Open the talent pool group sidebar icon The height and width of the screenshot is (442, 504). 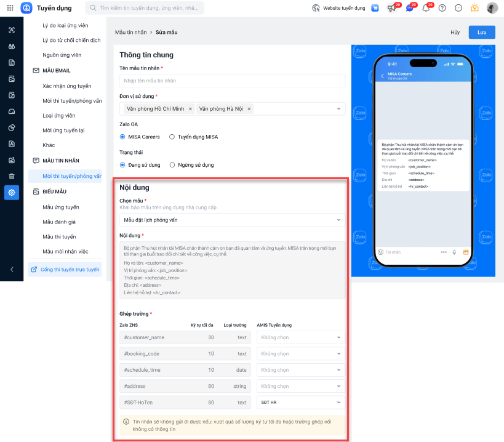tap(12, 46)
